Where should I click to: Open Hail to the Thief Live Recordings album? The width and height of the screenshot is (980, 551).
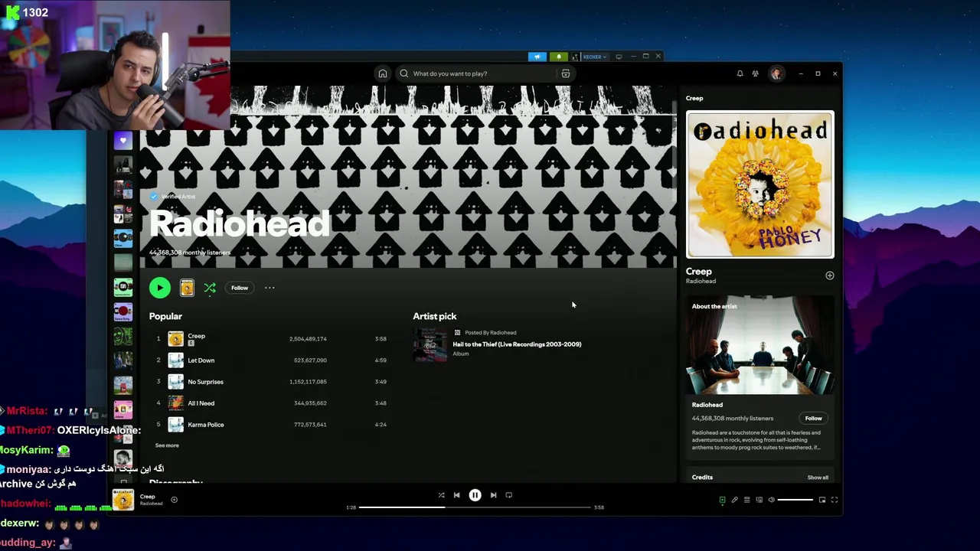[x=517, y=344]
